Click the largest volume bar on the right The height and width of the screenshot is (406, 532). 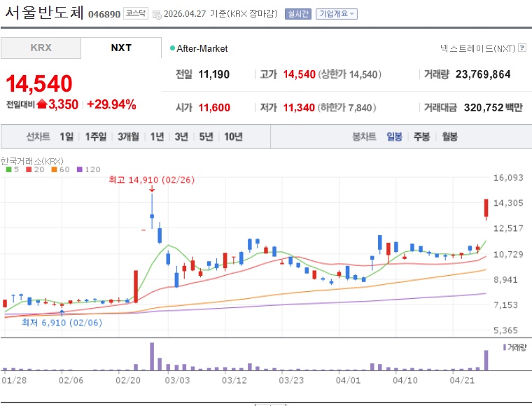click(x=486, y=360)
